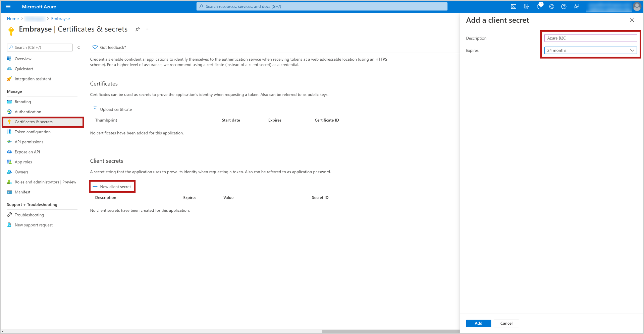Screen dimensions: 644x334
Task: Click the Authentication icon
Action: pos(9,112)
